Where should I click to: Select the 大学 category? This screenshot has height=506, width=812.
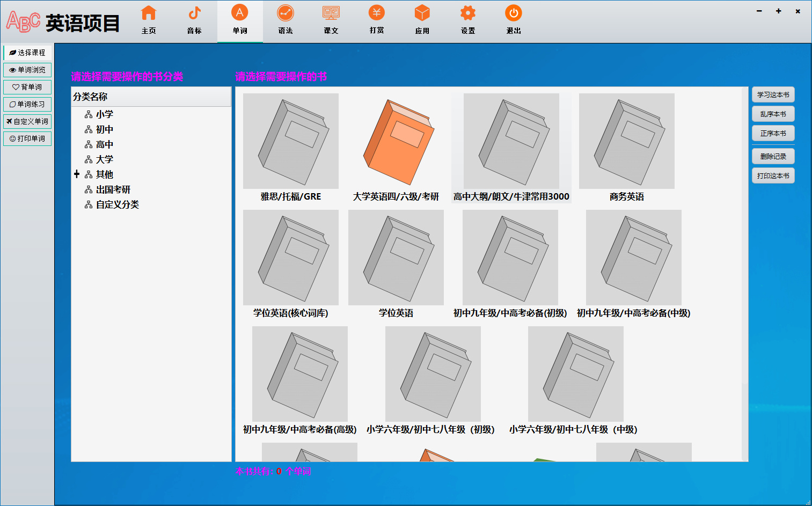[104, 159]
